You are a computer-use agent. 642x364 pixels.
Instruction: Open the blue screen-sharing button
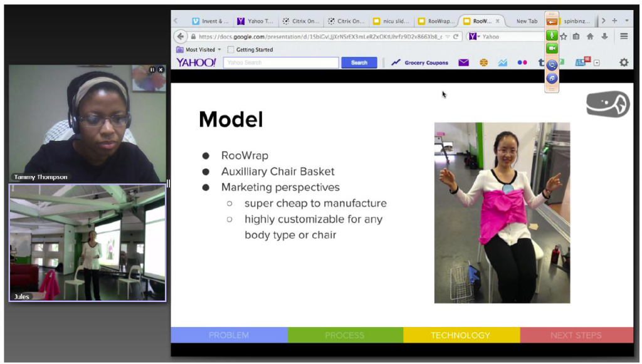tap(552, 65)
